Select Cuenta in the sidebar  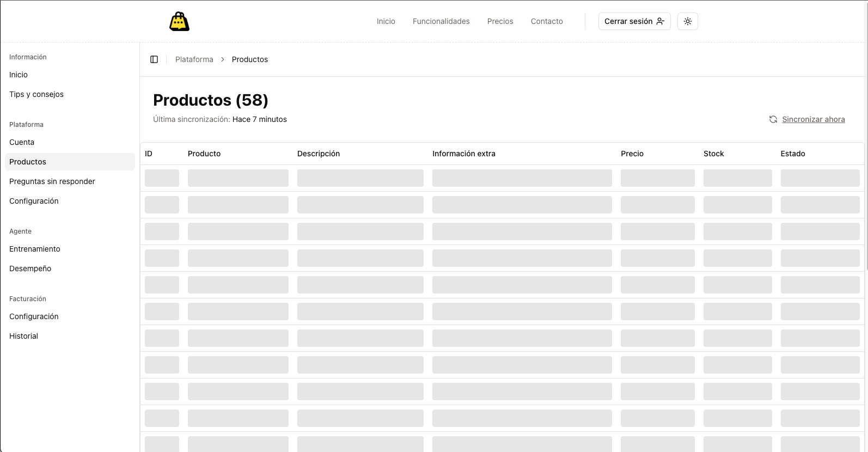22,142
